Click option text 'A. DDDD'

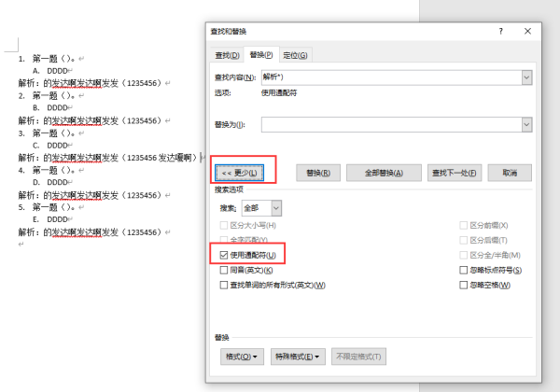tap(53, 71)
